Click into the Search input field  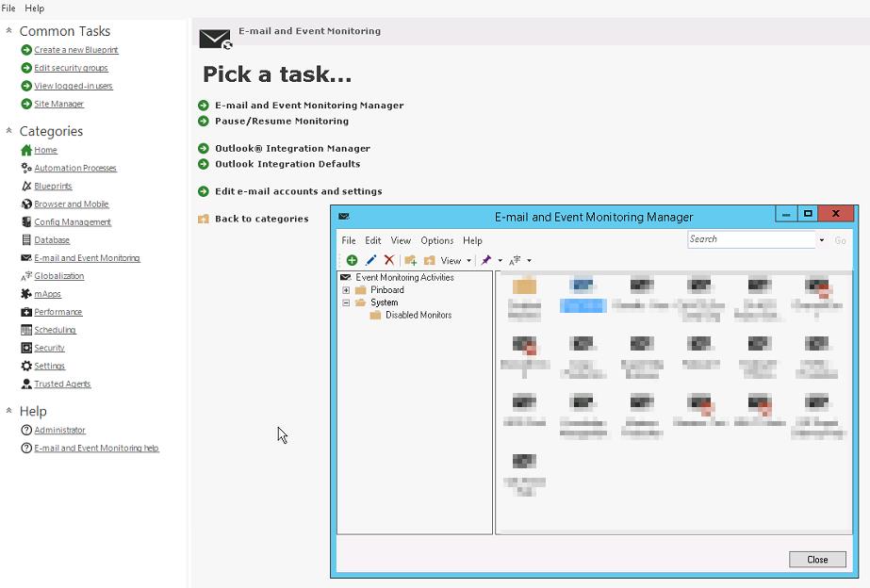[750, 240]
